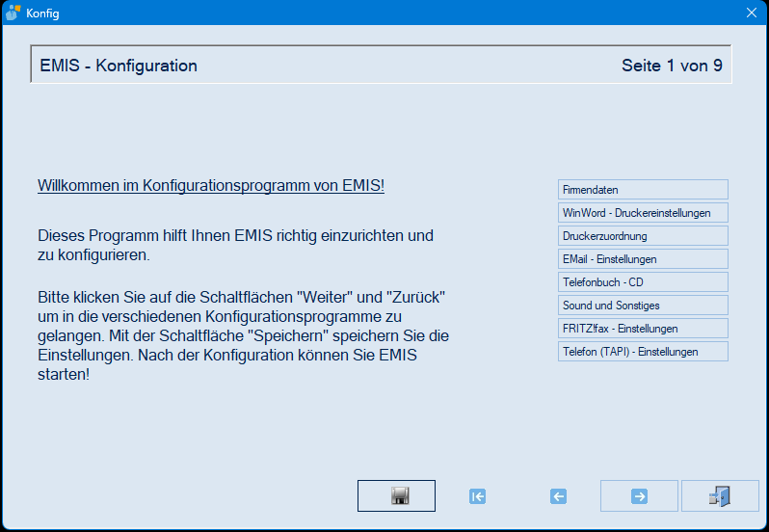This screenshot has width=769, height=532.
Task: Go to next page with right arrow
Action: (x=639, y=495)
